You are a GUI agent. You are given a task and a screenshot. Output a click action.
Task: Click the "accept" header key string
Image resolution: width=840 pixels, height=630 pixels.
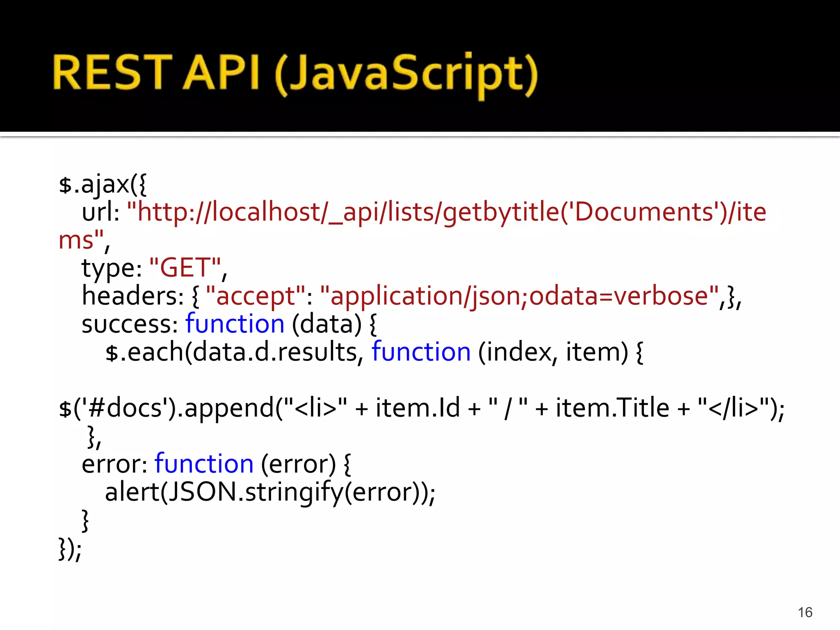[255, 296]
